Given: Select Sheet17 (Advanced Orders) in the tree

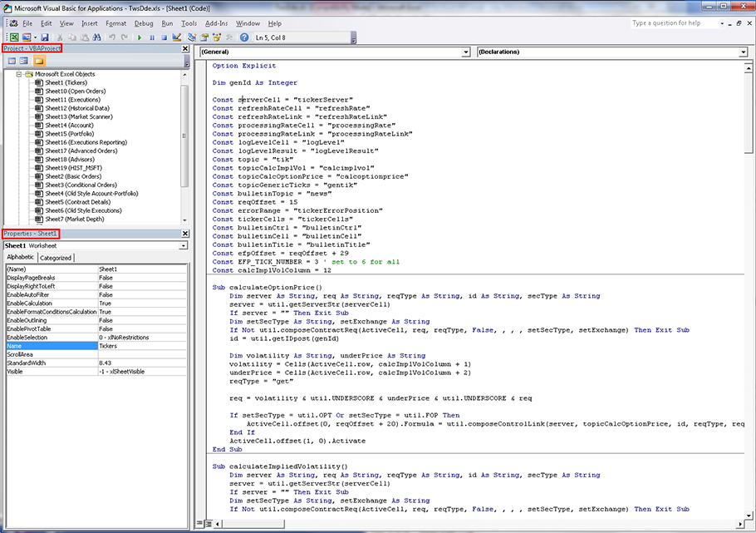Looking at the screenshot, I should tap(81, 151).
